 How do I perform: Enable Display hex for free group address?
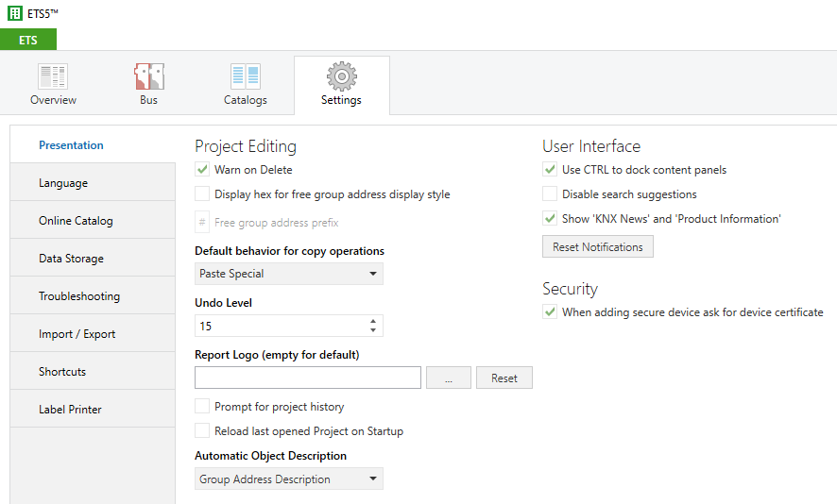[202, 193]
